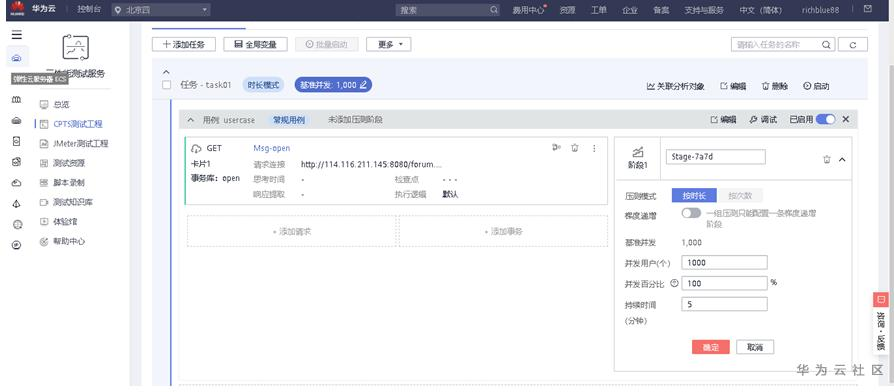This screenshot has height=392, width=894.
Task: Click the edit pencil on the base concurrency badge
Action: (363, 85)
